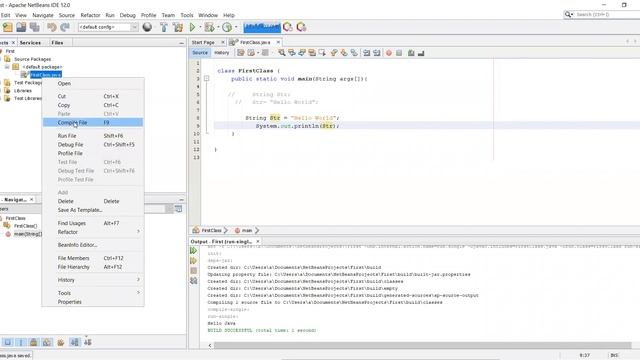Run the project with the green play icon
This screenshot has height=360, width=640.
pyautogui.click(x=192, y=27)
